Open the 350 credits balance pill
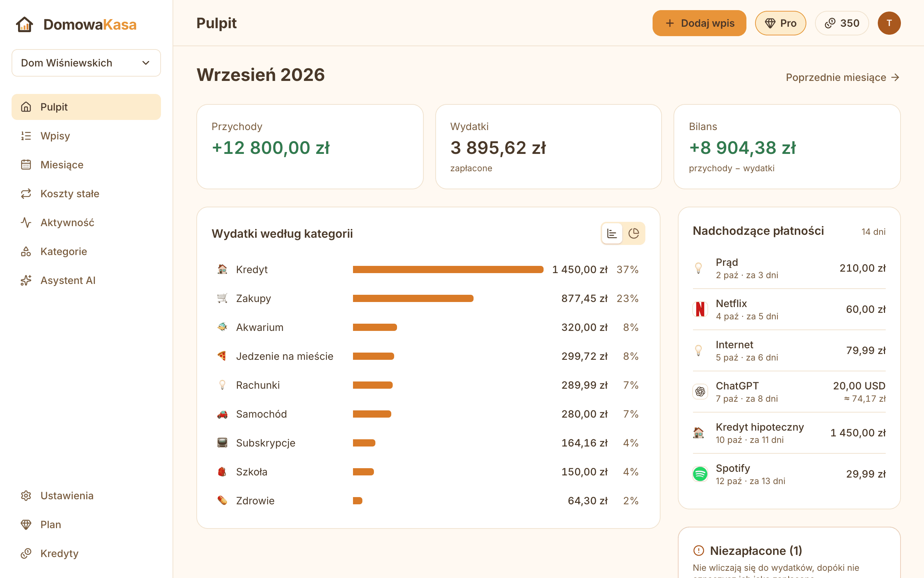924x578 pixels. click(x=842, y=23)
